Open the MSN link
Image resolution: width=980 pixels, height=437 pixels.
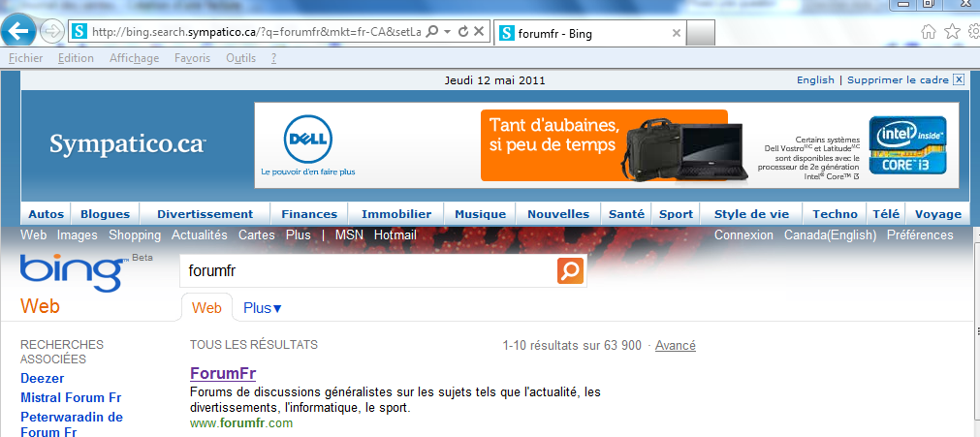[x=349, y=235]
